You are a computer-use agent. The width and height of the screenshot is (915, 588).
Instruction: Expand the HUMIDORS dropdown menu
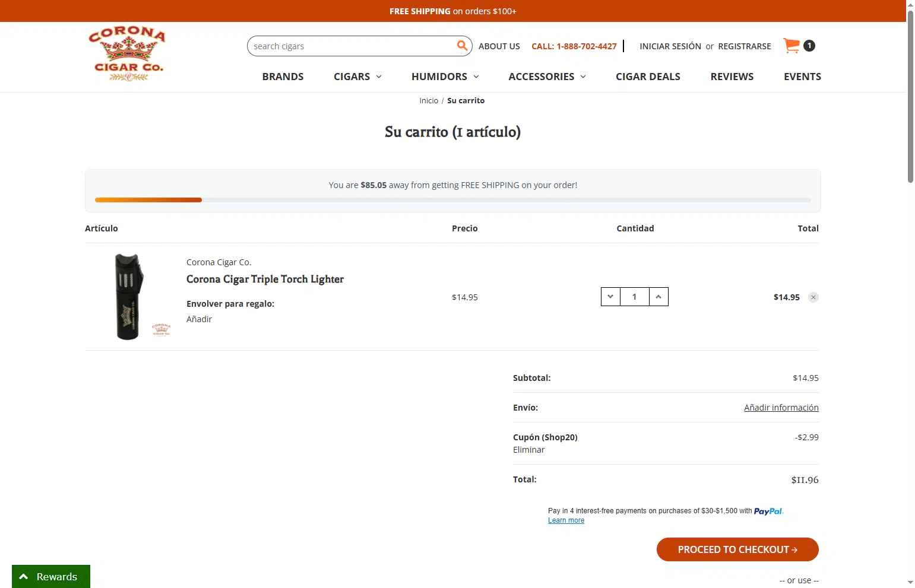click(x=445, y=77)
